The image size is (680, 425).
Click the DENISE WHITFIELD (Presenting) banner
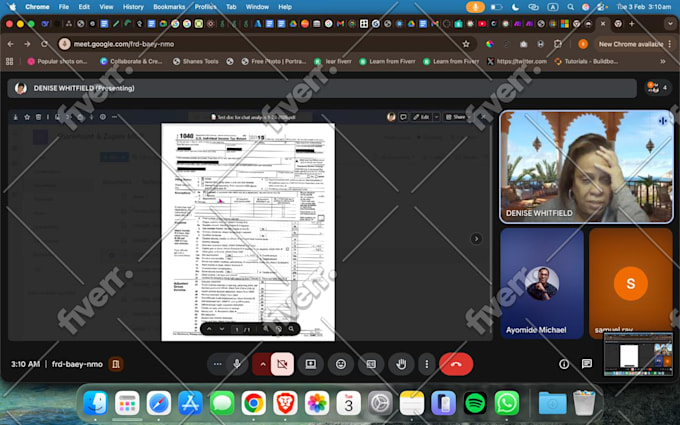pos(322,88)
